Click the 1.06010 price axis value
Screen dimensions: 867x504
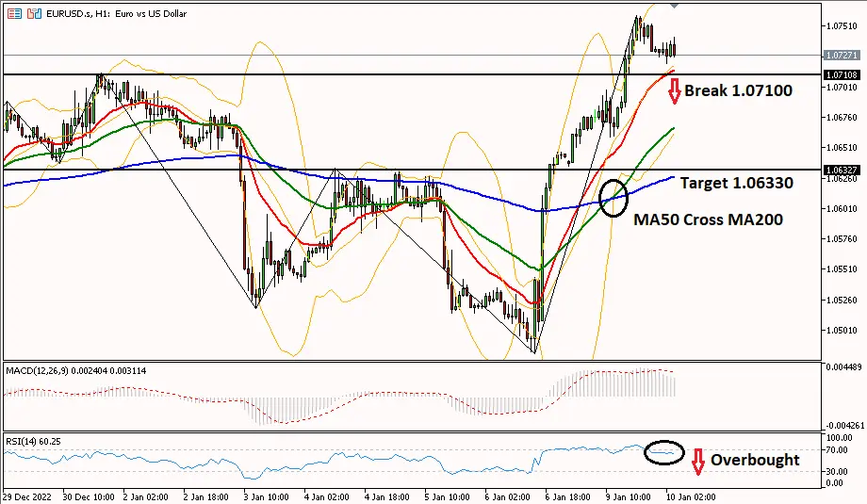tap(841, 208)
